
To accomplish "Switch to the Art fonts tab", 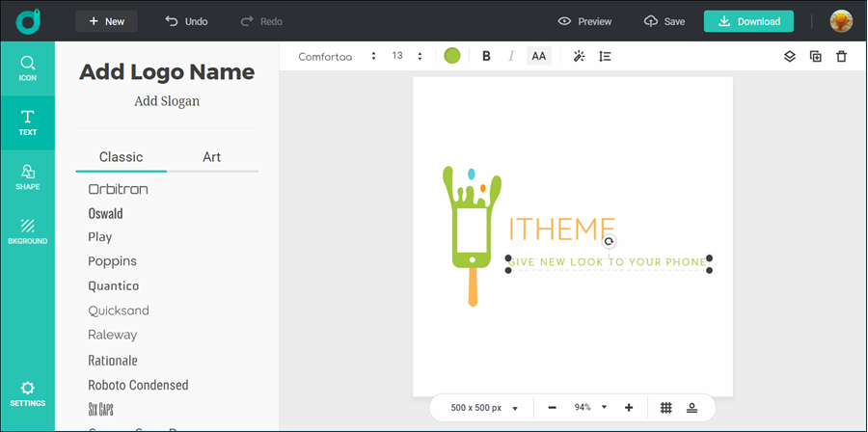I will point(211,157).
